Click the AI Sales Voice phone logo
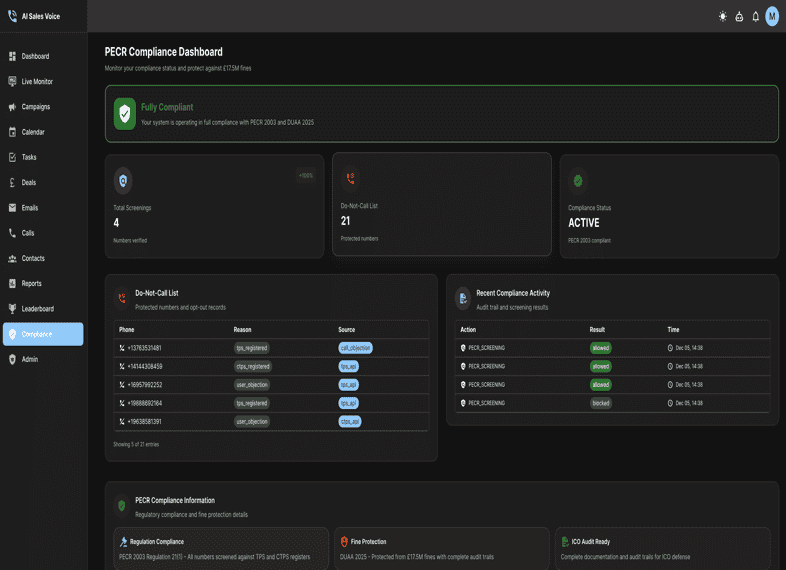This screenshot has width=786, height=570. pyautogui.click(x=13, y=16)
